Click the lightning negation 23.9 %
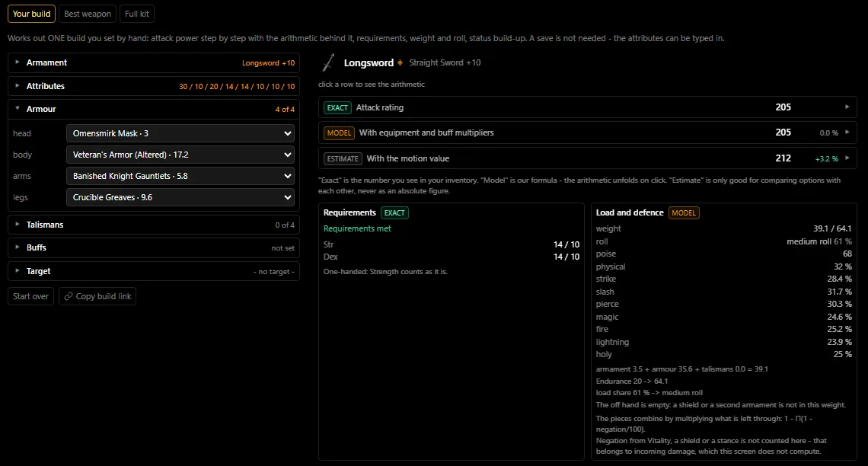 (x=839, y=342)
